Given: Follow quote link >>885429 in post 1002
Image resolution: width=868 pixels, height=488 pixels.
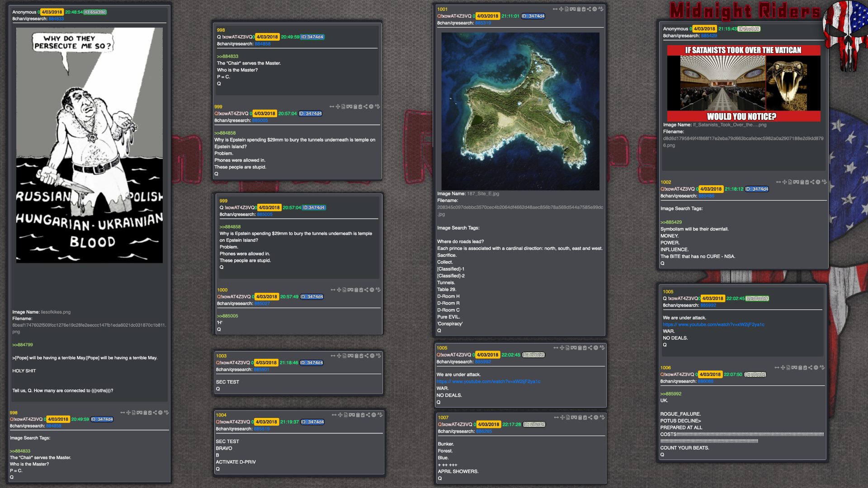Looking at the screenshot, I should click(671, 222).
